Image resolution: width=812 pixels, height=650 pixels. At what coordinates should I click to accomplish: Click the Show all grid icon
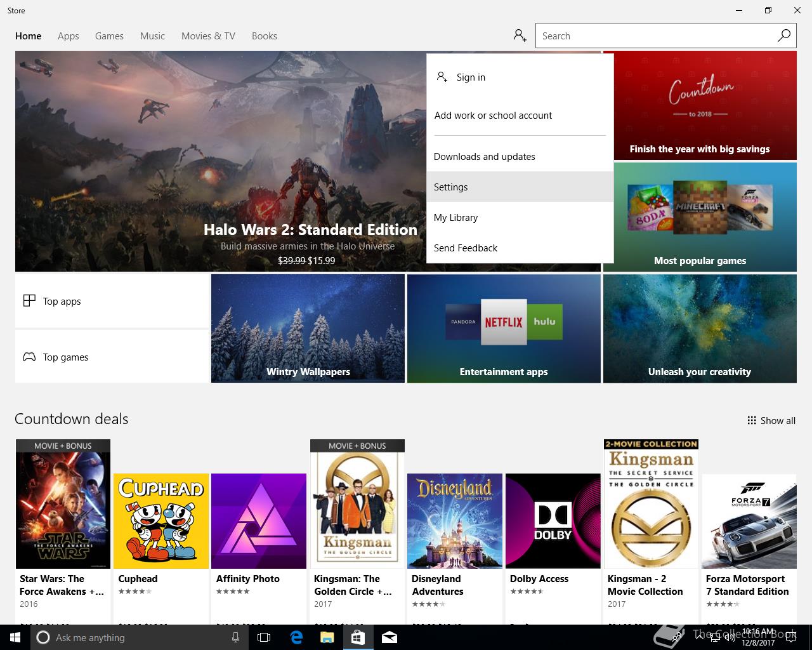[752, 420]
